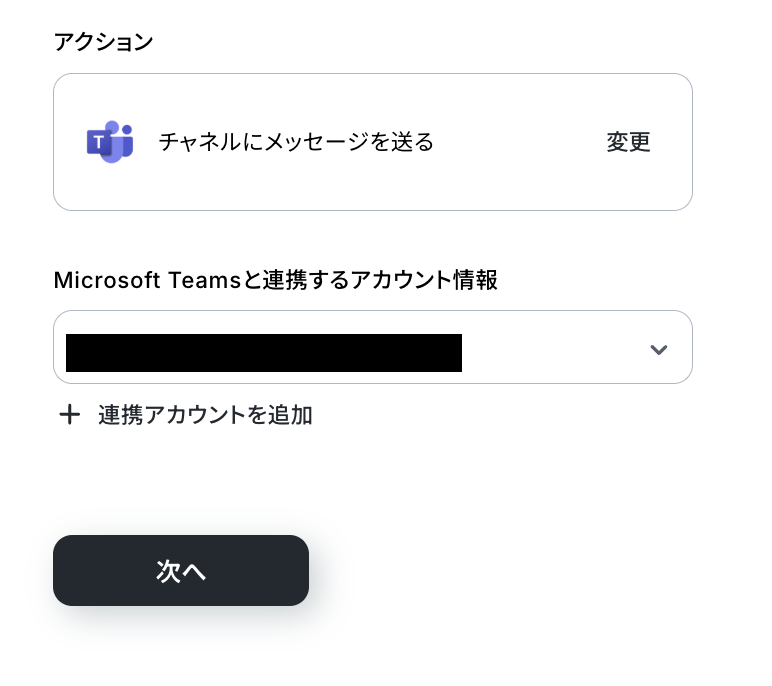Go to the next step with the dark button
Screen dimensions: 772x686
181,570
